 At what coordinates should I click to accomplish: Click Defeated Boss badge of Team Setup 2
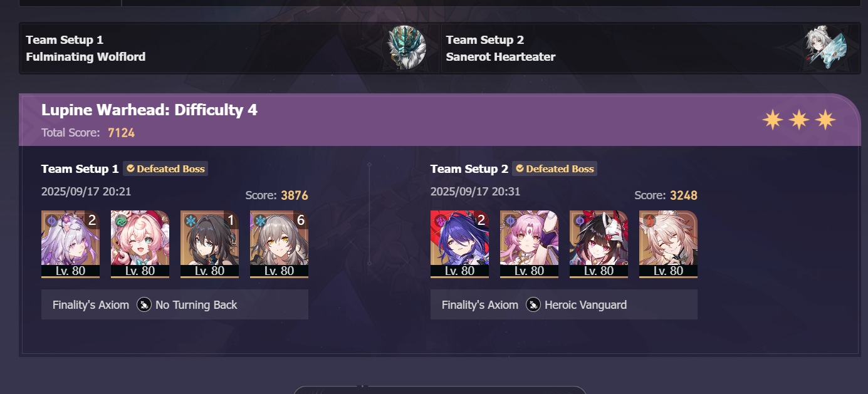555,168
